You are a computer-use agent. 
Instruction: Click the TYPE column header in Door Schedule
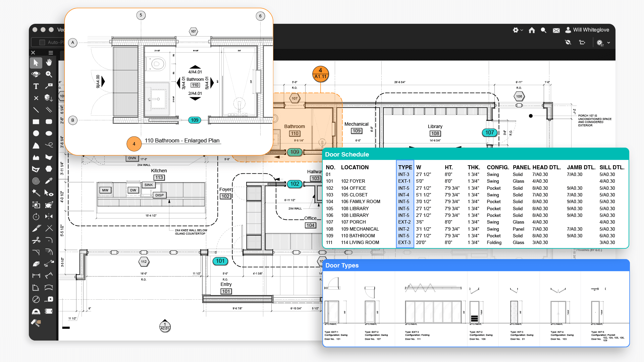pyautogui.click(x=405, y=167)
